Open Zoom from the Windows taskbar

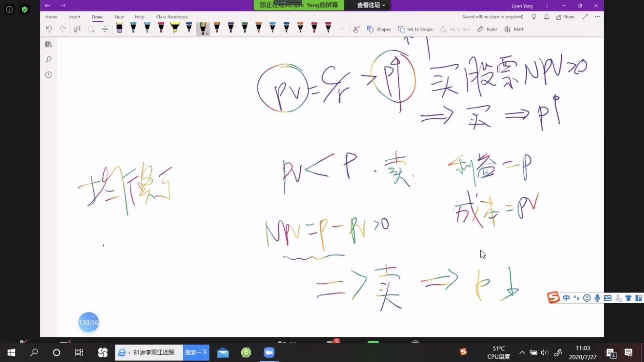(x=268, y=352)
